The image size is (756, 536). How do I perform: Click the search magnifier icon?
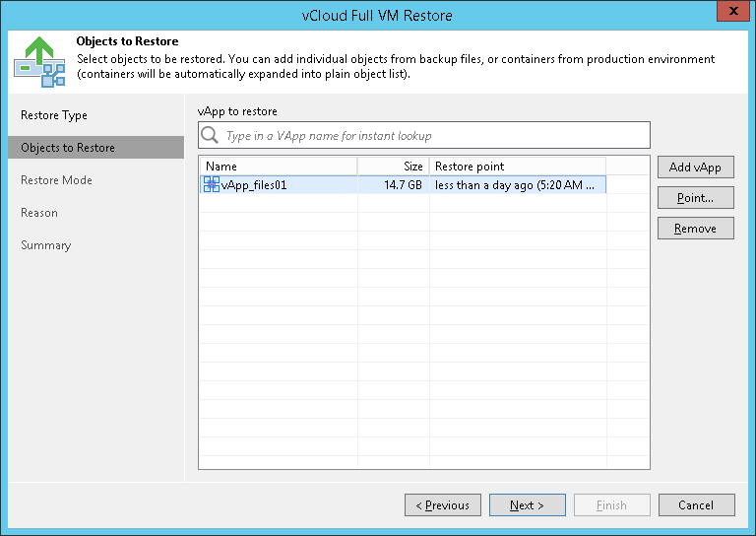point(209,135)
